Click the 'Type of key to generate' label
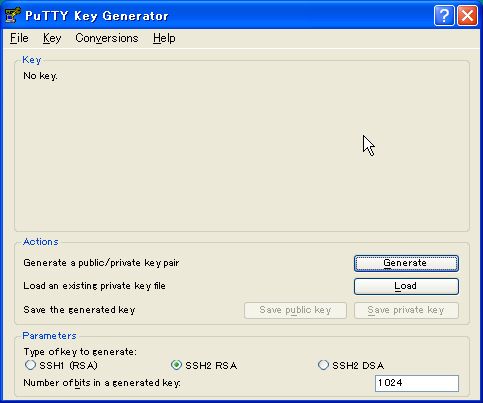 (x=80, y=352)
